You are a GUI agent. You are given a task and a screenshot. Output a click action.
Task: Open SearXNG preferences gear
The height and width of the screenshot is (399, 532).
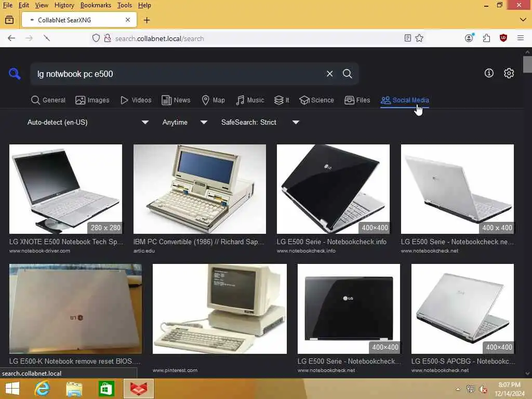[509, 73]
